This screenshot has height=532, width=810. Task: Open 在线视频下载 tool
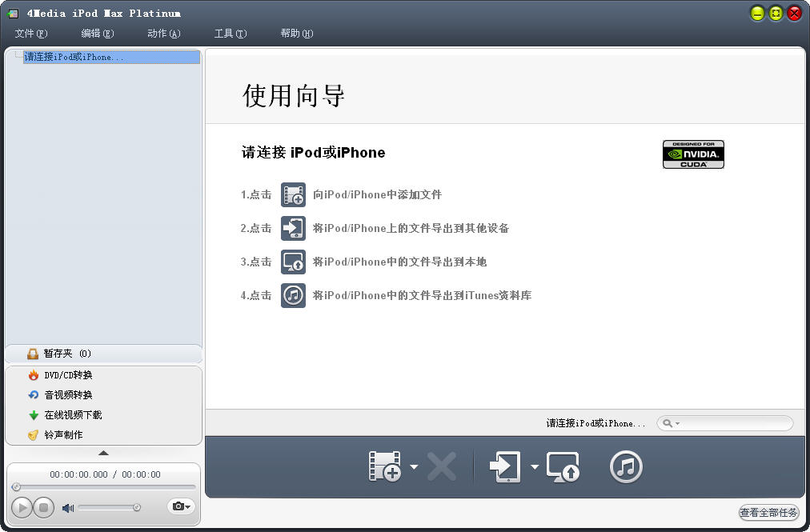tap(73, 414)
